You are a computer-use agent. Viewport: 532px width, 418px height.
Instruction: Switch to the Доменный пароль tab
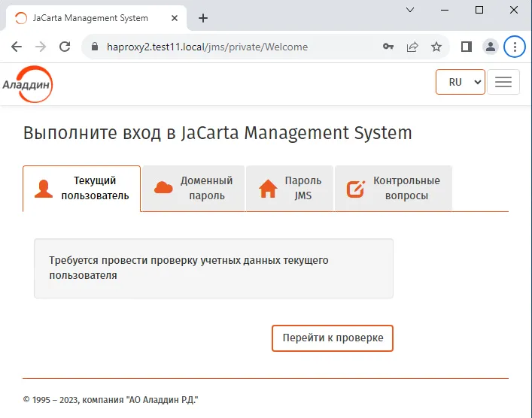[x=193, y=189]
